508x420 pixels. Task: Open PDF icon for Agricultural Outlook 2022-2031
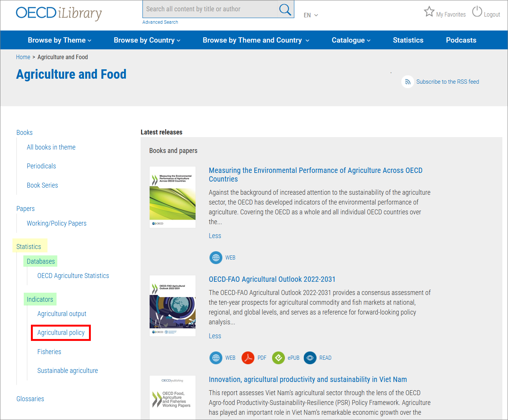click(248, 358)
